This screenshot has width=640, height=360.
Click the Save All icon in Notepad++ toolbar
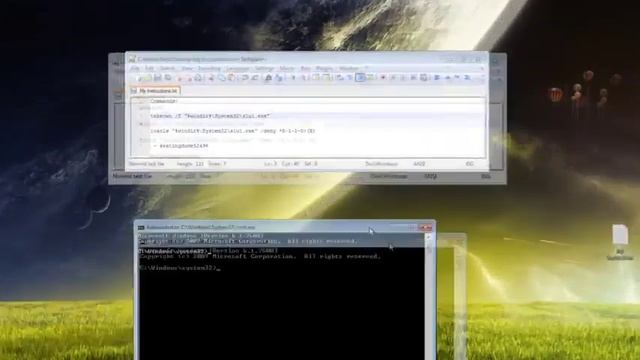click(168, 78)
